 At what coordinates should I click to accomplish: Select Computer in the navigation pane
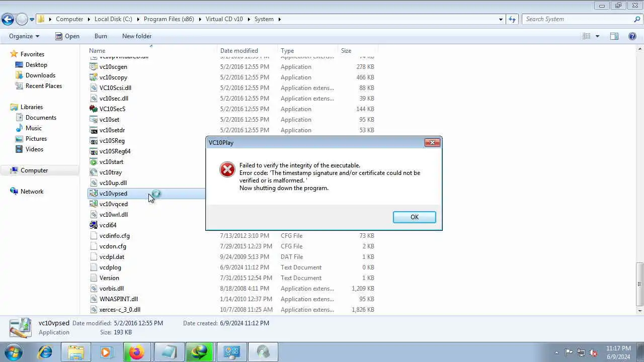pos(34,170)
